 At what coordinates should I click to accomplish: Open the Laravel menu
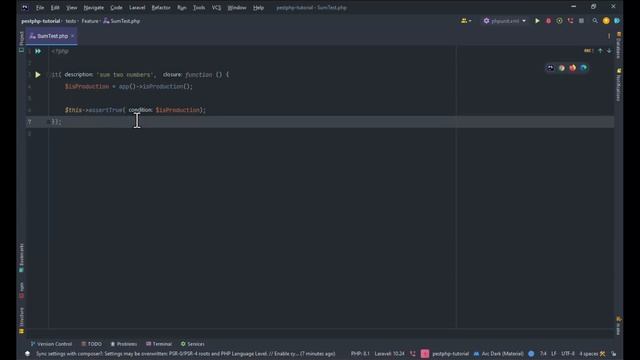click(x=137, y=7)
